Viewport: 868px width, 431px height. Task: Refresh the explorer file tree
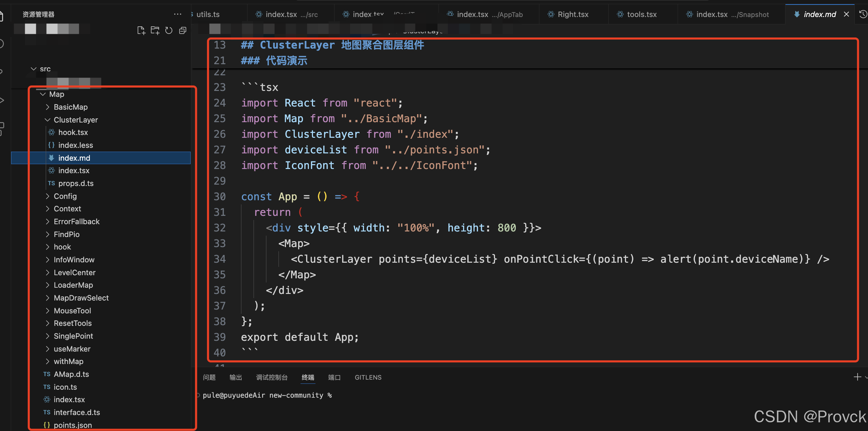[x=169, y=31]
